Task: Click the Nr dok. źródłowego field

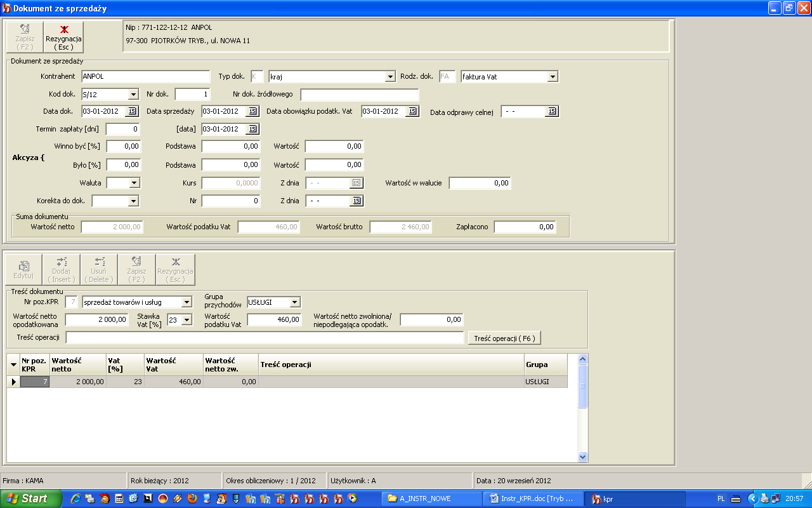Action: [360, 95]
